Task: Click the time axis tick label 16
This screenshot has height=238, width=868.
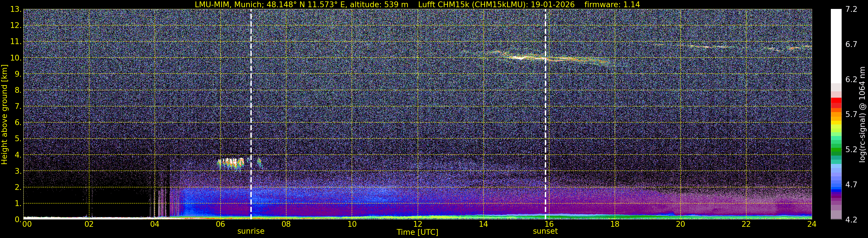Action: (x=549, y=224)
